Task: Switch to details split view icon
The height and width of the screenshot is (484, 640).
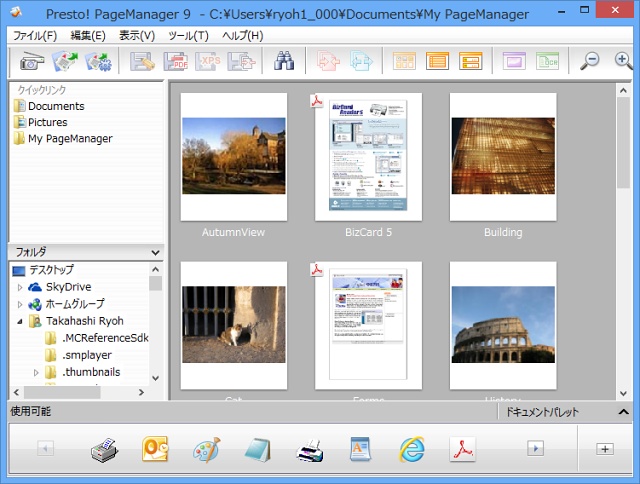Action: [x=470, y=61]
